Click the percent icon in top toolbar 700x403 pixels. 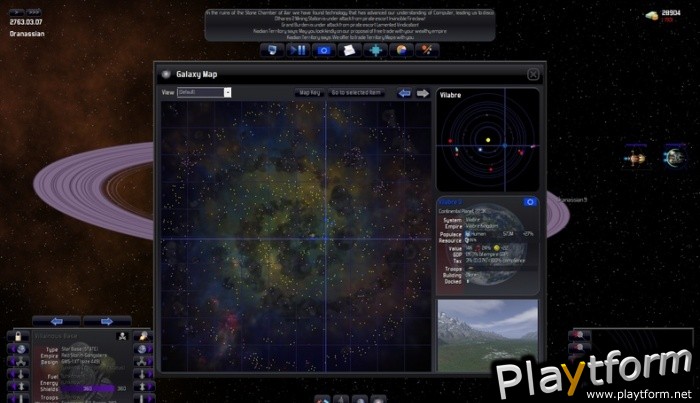click(427, 50)
